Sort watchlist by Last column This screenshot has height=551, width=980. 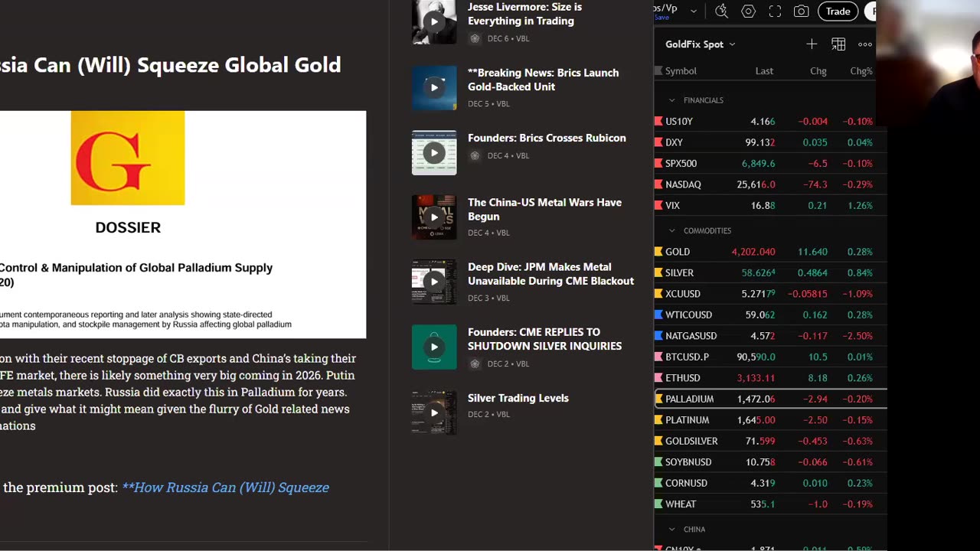pos(764,71)
